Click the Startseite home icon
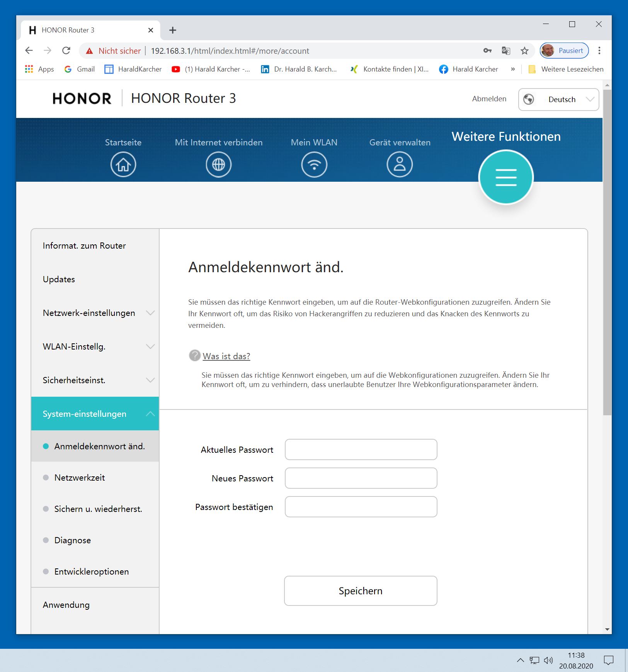628x672 pixels. (x=123, y=165)
